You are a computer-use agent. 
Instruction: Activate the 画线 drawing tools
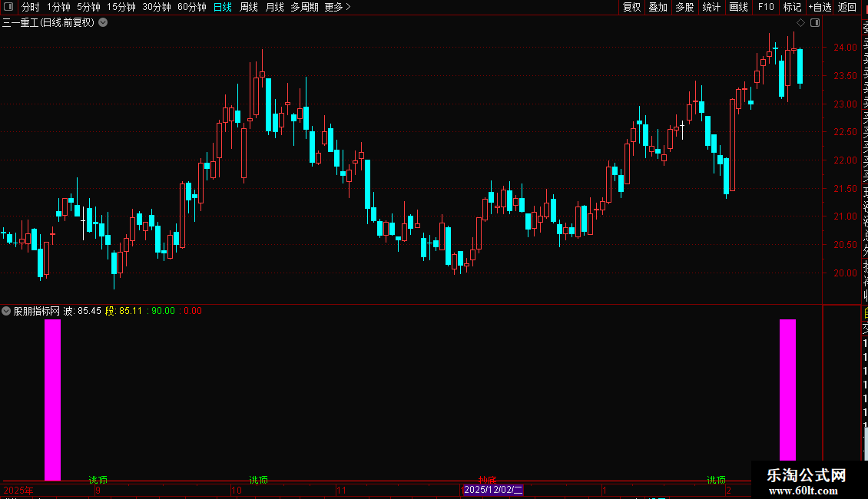(738, 7)
